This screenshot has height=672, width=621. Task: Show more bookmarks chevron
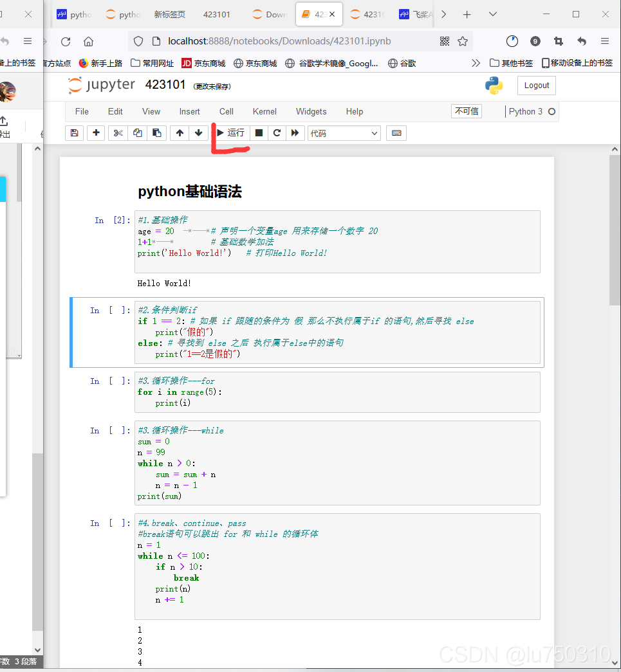[476, 64]
